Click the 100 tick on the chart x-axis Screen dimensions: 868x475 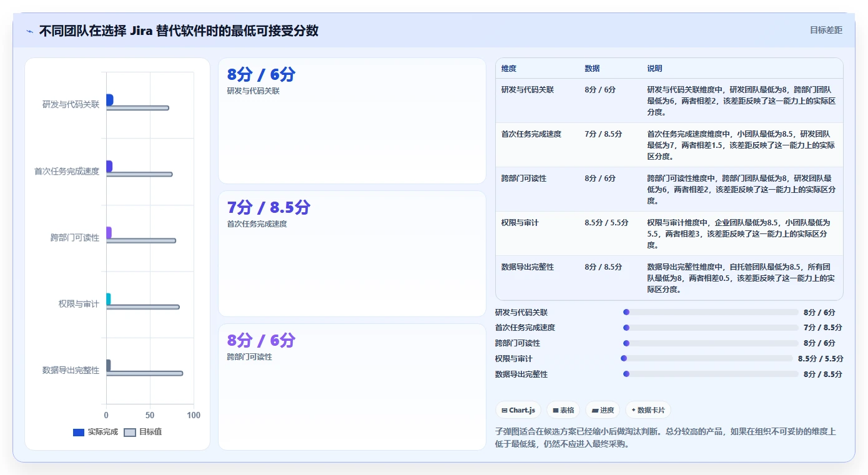194,416
